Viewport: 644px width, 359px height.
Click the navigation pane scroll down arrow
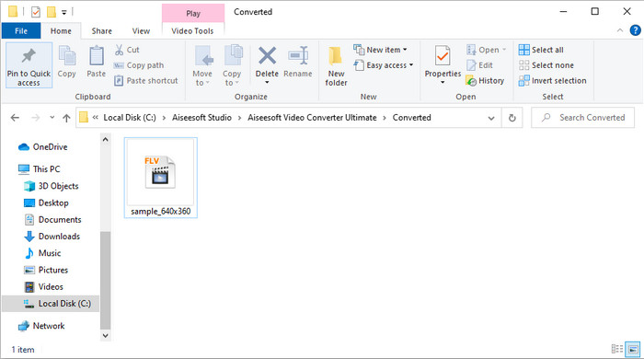click(106, 335)
